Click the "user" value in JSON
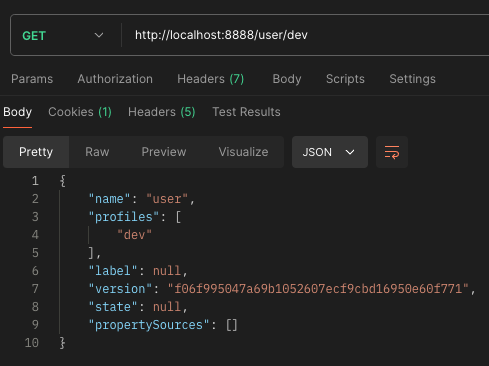Image resolution: width=489 pixels, height=366 pixels. click(x=167, y=199)
